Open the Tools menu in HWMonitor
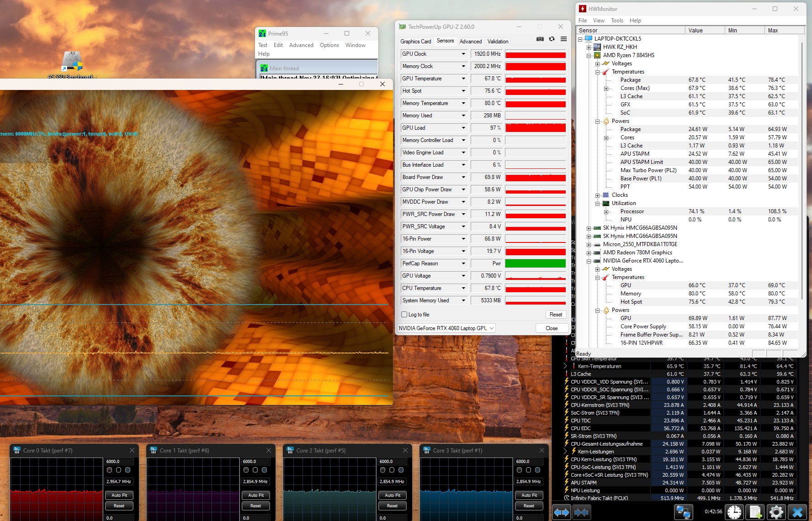 click(x=617, y=21)
